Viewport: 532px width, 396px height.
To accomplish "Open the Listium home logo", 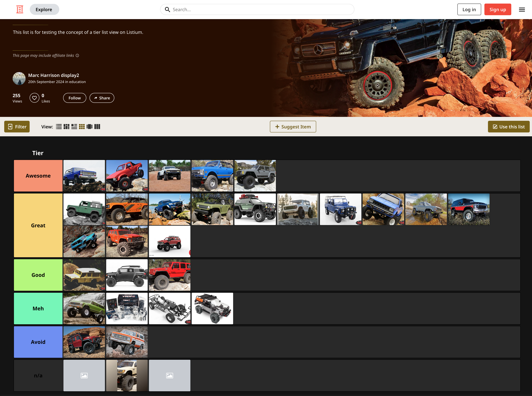I will (x=19, y=9).
